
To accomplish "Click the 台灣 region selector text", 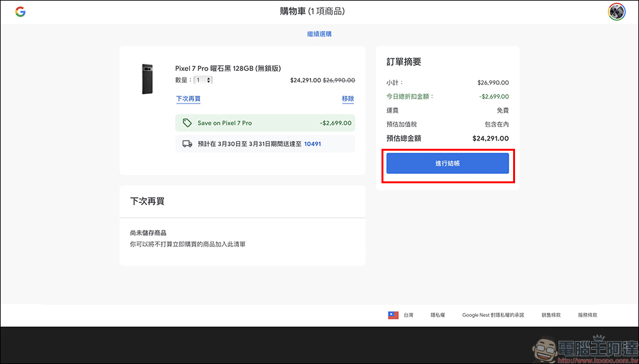I will click(x=408, y=315).
